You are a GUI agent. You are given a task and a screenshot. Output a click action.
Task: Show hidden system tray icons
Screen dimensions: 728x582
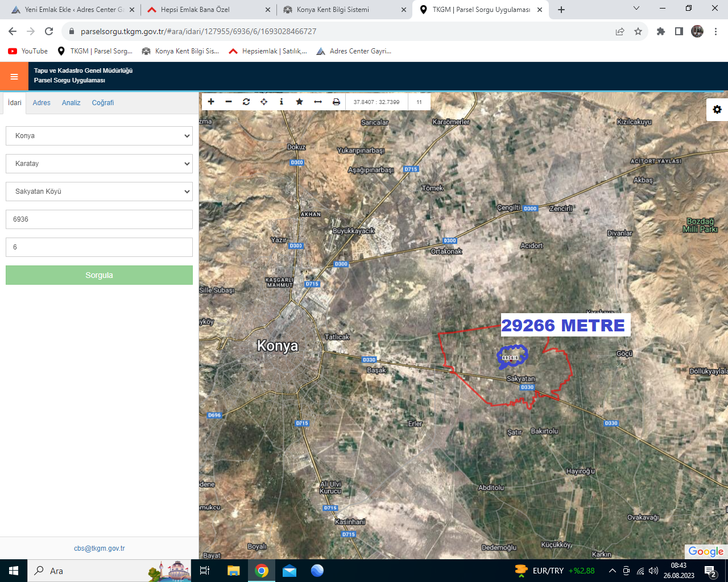[x=612, y=571]
